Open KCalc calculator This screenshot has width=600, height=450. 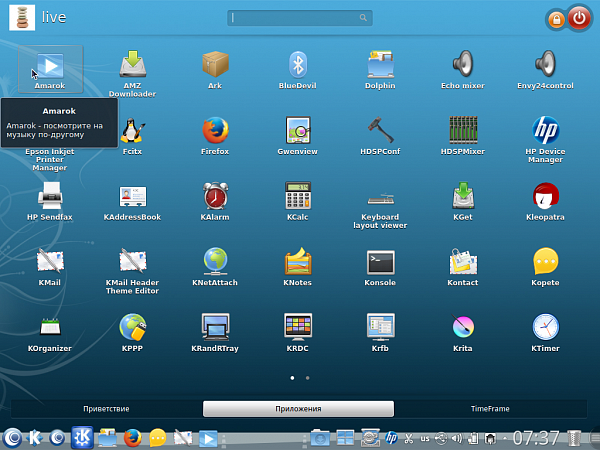[x=298, y=201]
